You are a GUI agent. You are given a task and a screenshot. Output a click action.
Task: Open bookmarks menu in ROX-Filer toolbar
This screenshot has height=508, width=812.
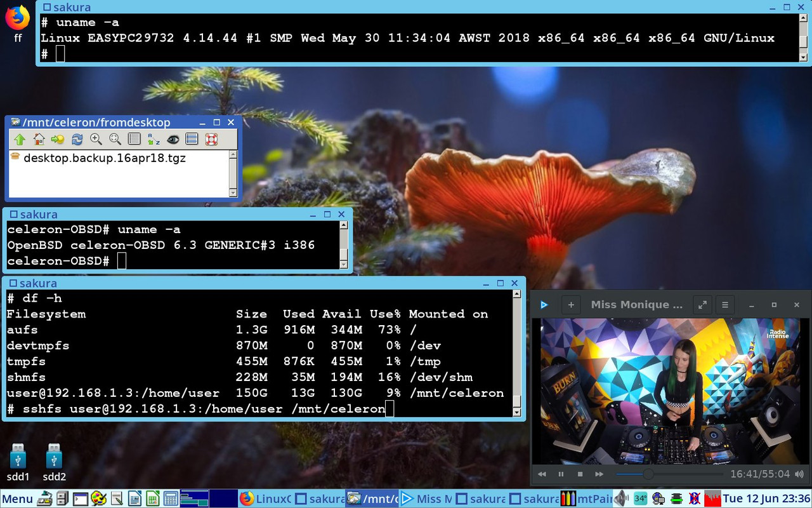pos(58,139)
